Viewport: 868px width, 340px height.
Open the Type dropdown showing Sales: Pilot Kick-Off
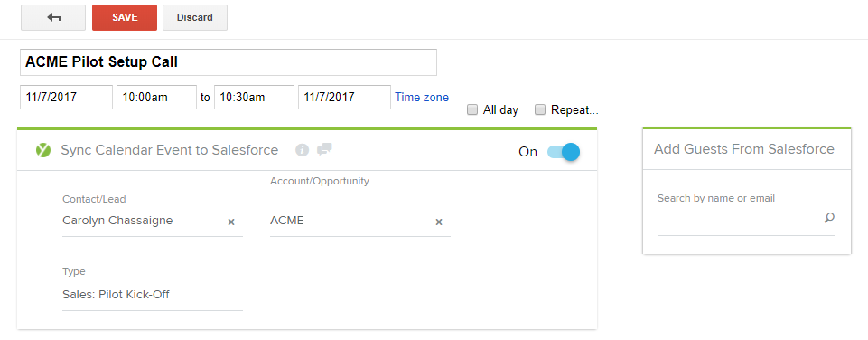[153, 295]
